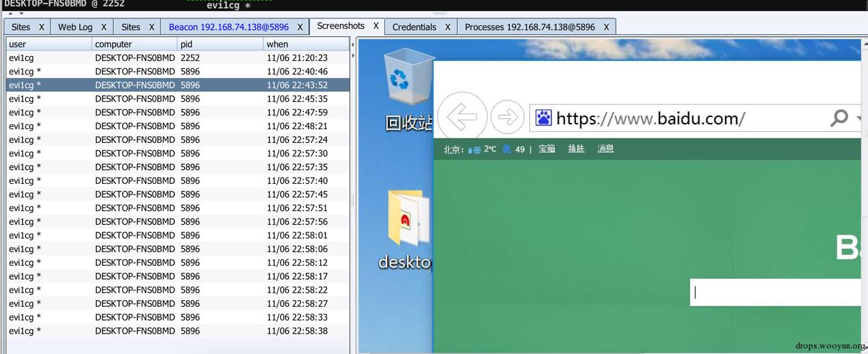
Task: Click the browser forward arrow button
Action: click(x=507, y=118)
